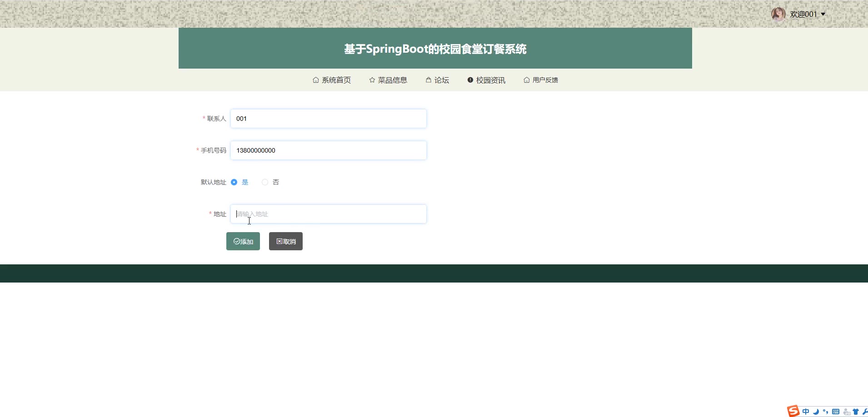Click the 手机号码 label text
The width and height of the screenshot is (868, 417).
pyautogui.click(x=214, y=150)
